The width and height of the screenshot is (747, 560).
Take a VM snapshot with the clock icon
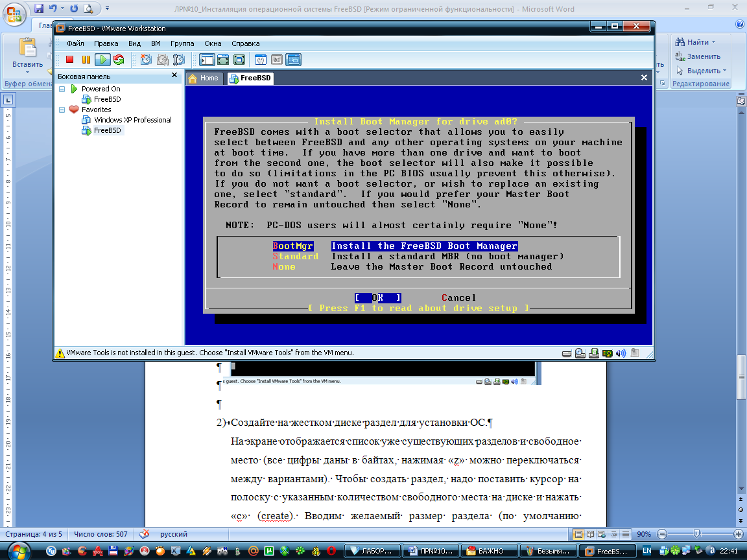[x=147, y=60]
